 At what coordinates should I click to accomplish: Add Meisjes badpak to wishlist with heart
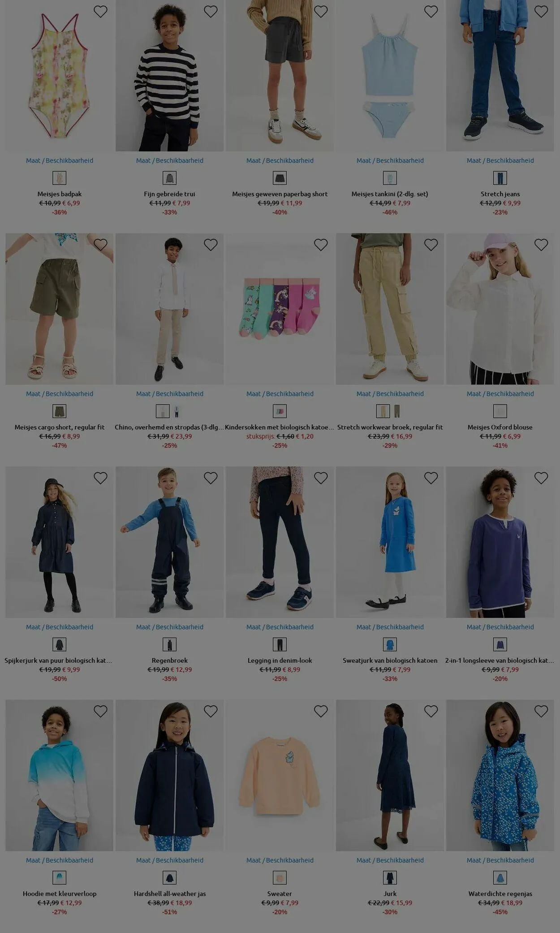pyautogui.click(x=100, y=12)
